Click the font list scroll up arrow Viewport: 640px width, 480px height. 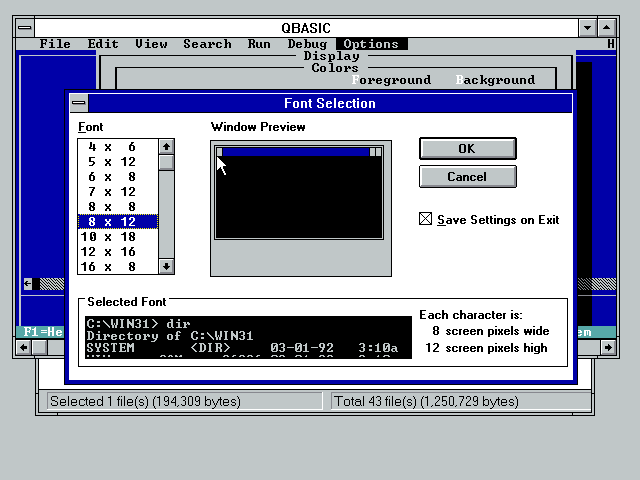point(166,147)
